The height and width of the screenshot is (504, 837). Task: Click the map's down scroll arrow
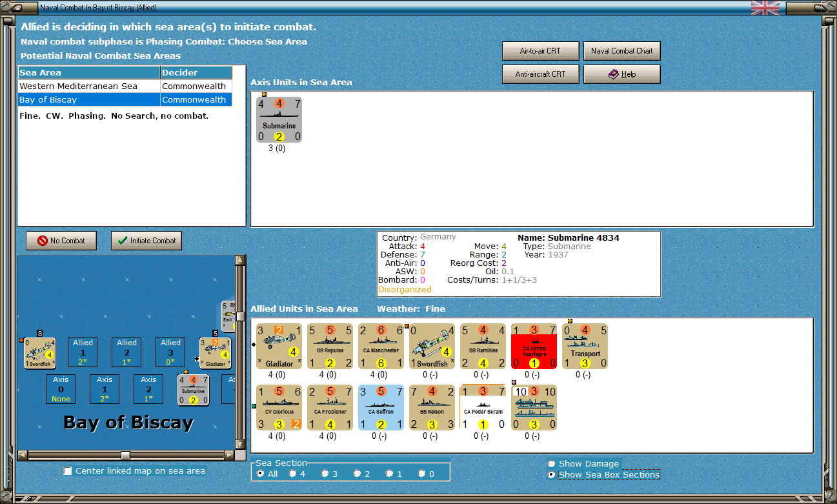(240, 444)
